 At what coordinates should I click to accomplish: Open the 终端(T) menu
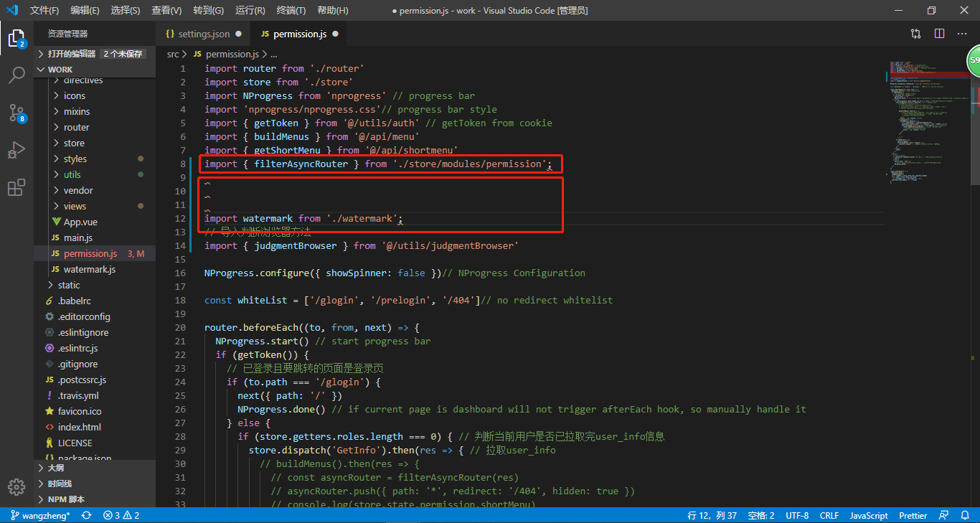coord(291,10)
